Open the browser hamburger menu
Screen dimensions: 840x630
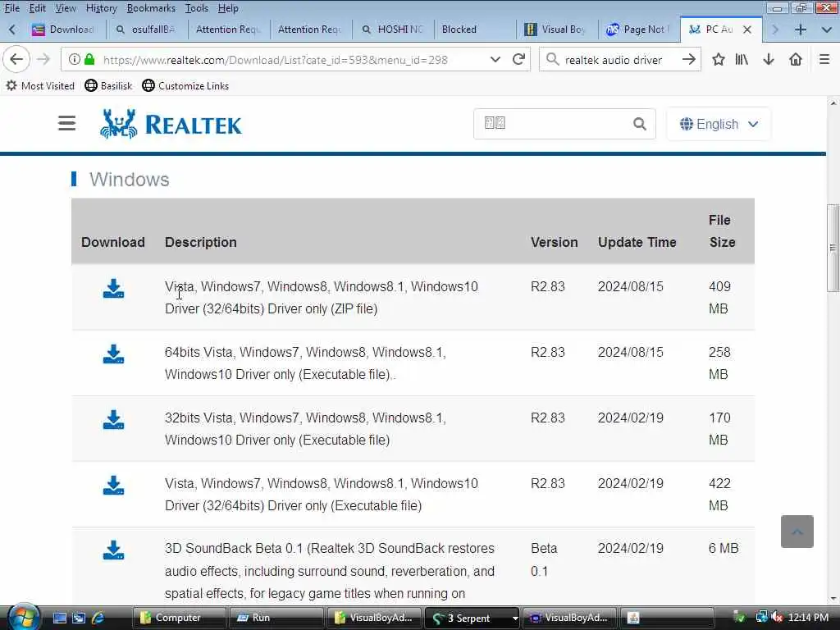(x=824, y=59)
